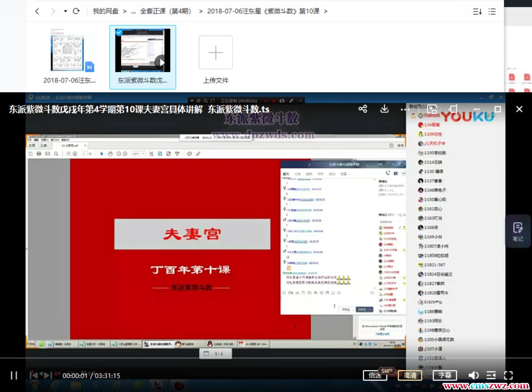
Task: Open the three-dot more options menu
Action: (x=405, y=110)
